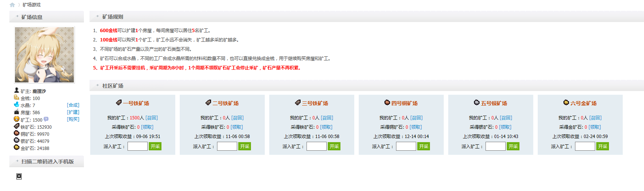Viewport: 644px width, 191px height.
Task: Click the 金矿石 ore icon in sidebar
Action: (16, 147)
